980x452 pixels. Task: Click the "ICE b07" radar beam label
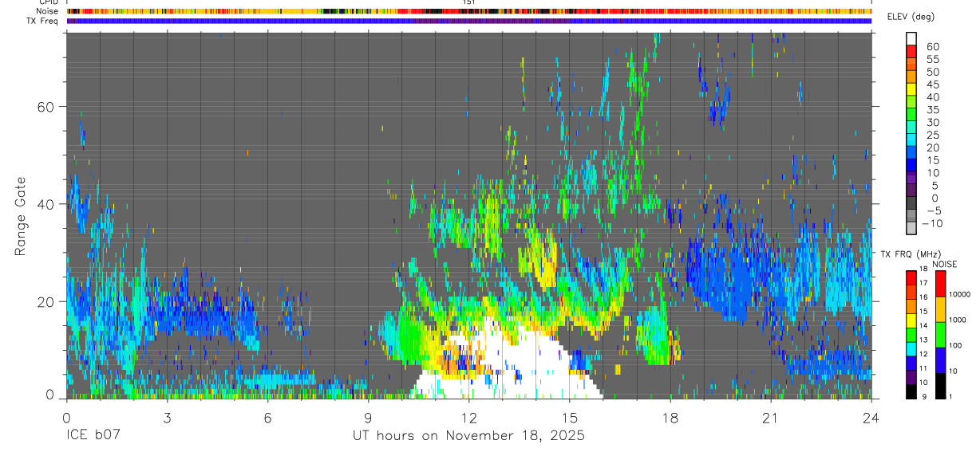click(x=93, y=435)
